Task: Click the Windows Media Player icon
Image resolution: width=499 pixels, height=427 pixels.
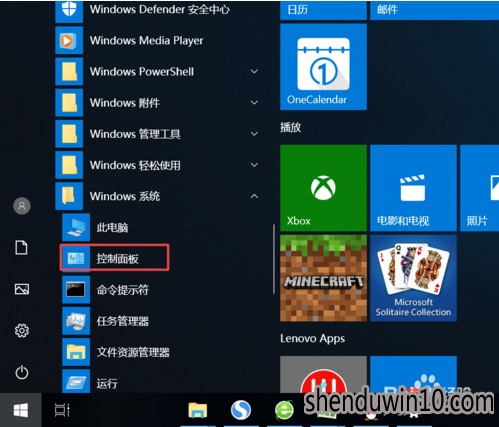Action: pyautogui.click(x=69, y=40)
